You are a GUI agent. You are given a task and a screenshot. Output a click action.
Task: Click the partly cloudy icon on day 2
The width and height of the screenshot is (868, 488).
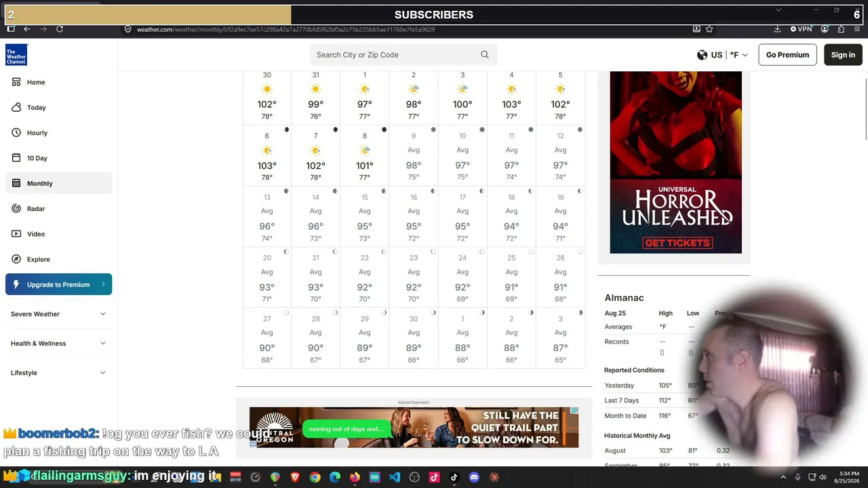(414, 89)
